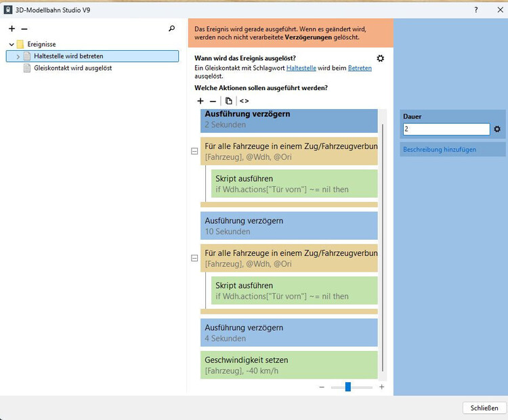Click the Schließen button
This screenshot has width=508, height=420.
(484, 408)
